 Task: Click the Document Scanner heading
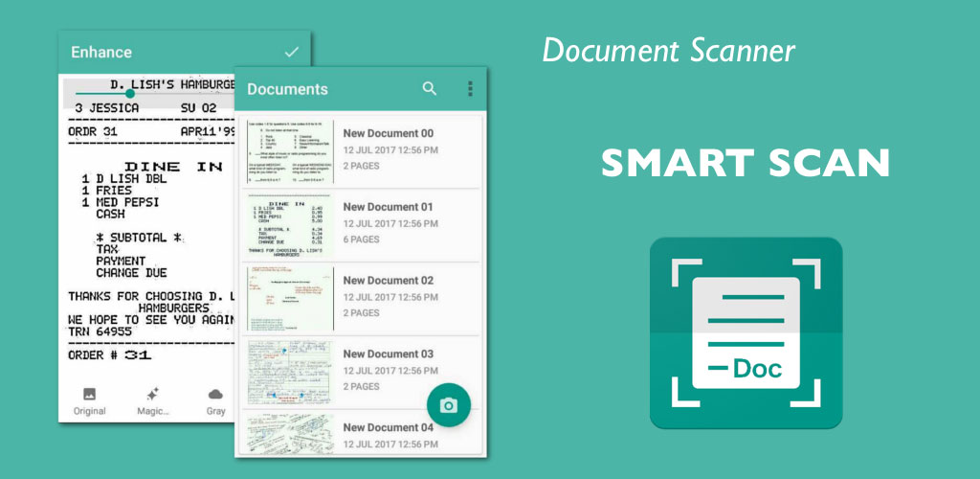coord(669,51)
